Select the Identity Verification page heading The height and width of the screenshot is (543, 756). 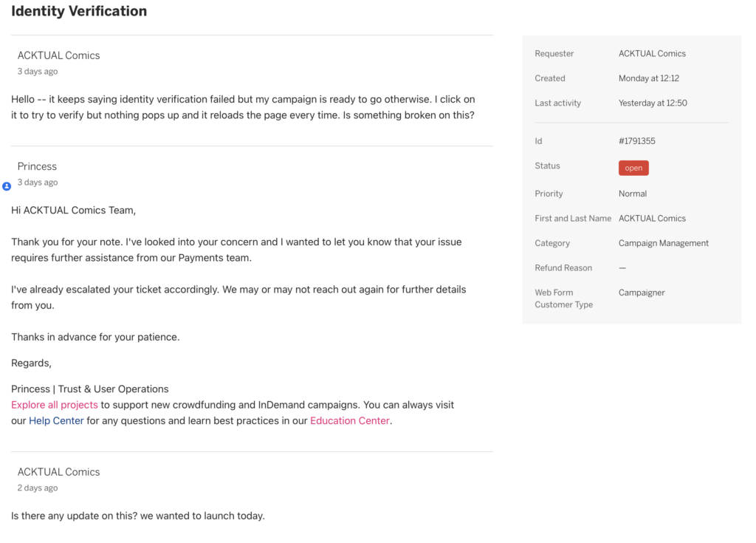[79, 11]
